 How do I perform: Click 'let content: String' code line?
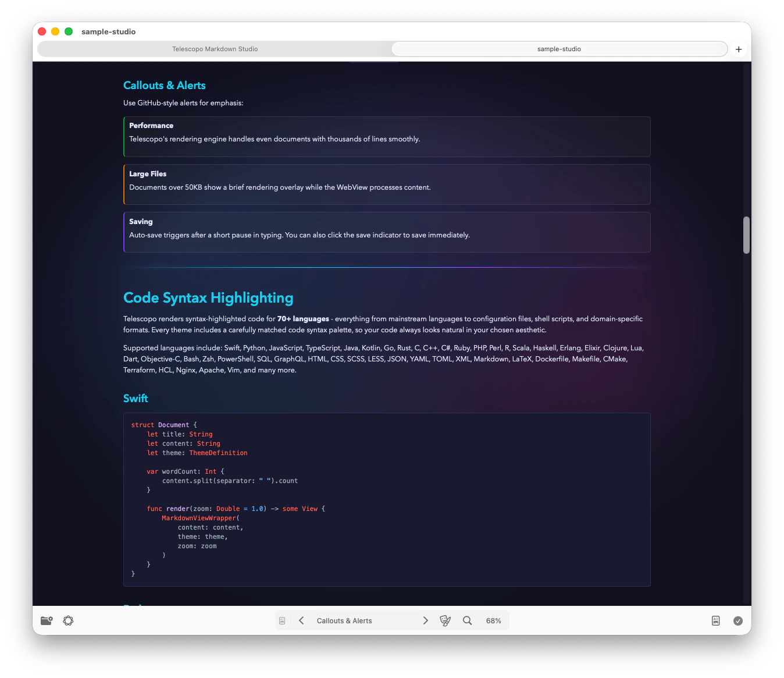tap(183, 443)
